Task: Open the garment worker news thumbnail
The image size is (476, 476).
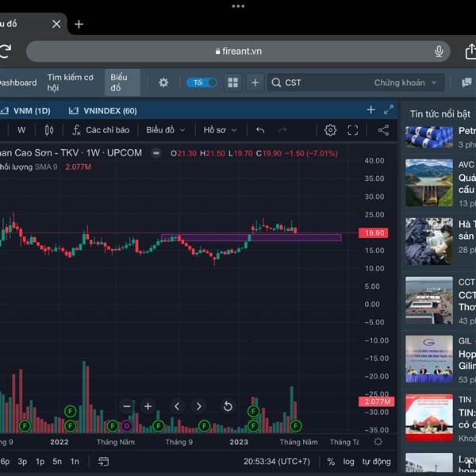Action: click(x=429, y=241)
